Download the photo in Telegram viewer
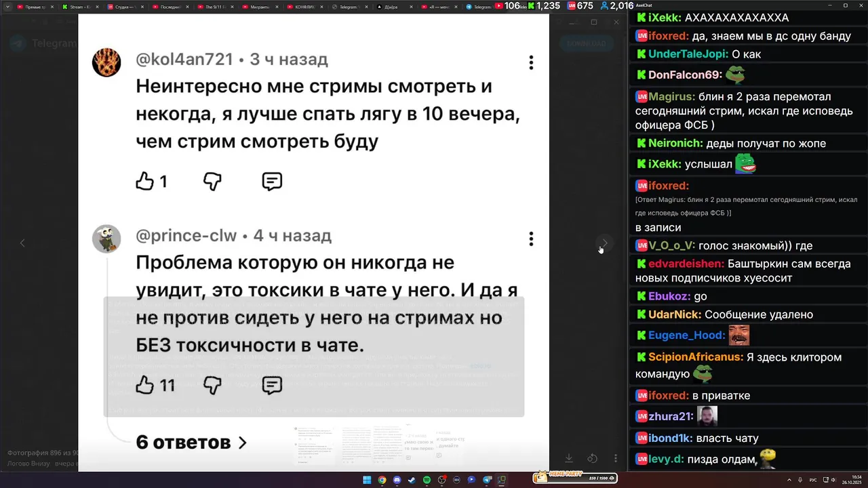868x488 pixels. (569, 459)
